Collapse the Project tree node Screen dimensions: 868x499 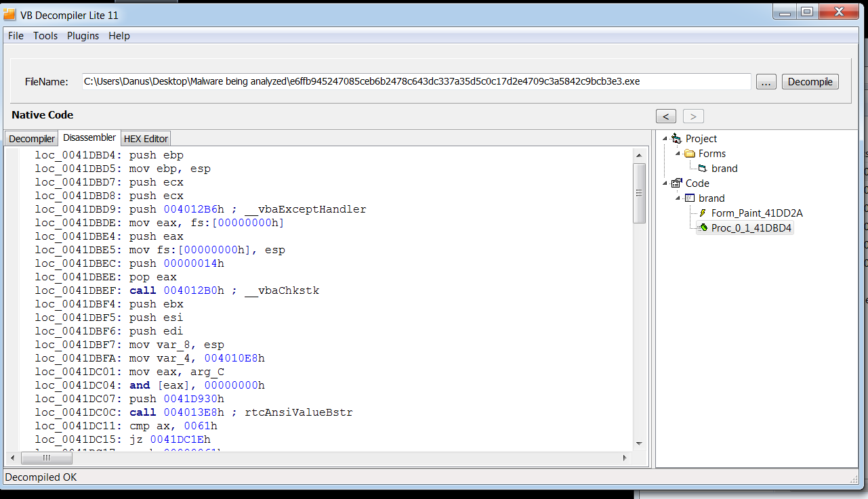coord(666,139)
